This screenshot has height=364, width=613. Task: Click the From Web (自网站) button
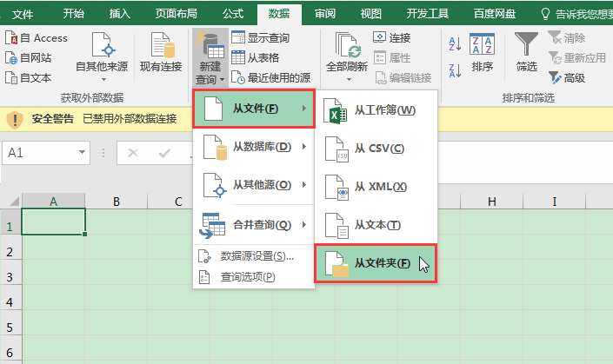pos(28,58)
